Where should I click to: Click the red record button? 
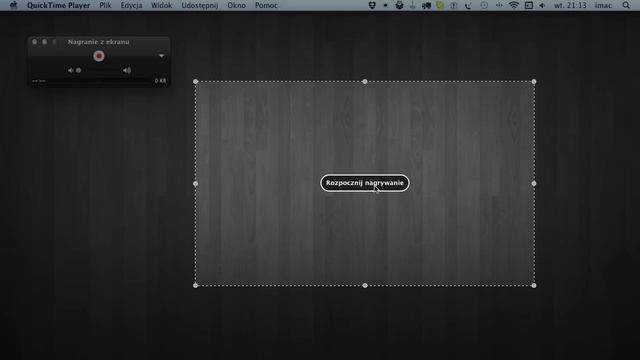coord(98,56)
